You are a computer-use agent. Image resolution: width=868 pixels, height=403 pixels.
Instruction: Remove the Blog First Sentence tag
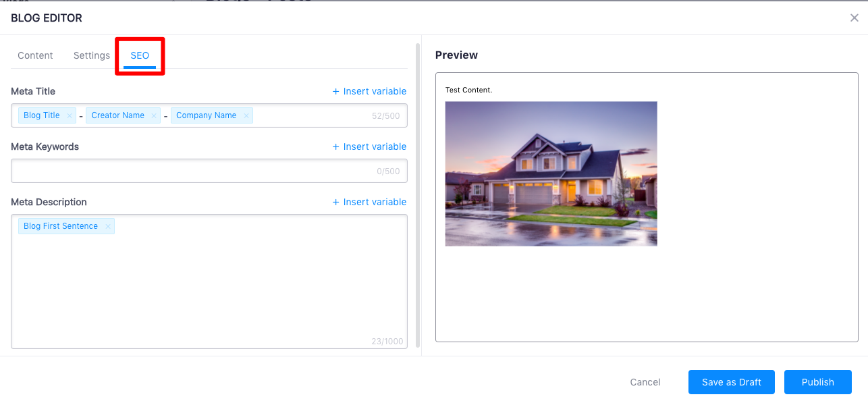click(107, 227)
